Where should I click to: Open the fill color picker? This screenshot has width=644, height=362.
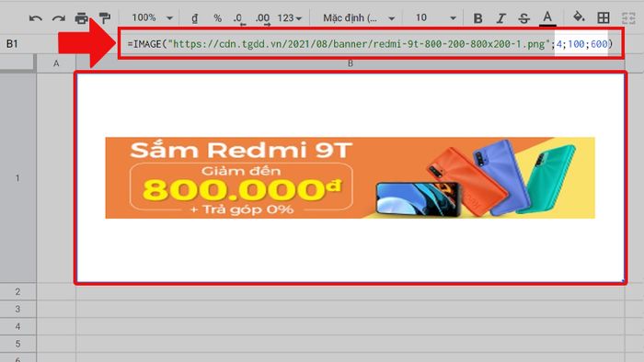[579, 17]
